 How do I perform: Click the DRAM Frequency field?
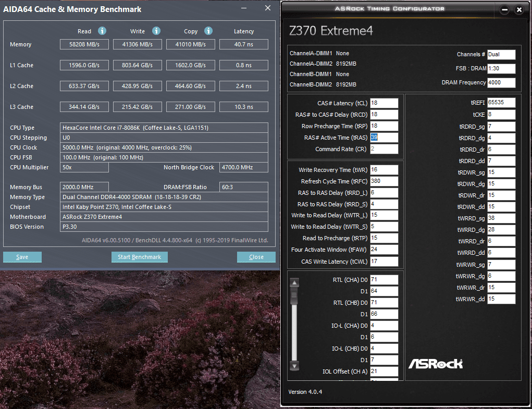501,82
